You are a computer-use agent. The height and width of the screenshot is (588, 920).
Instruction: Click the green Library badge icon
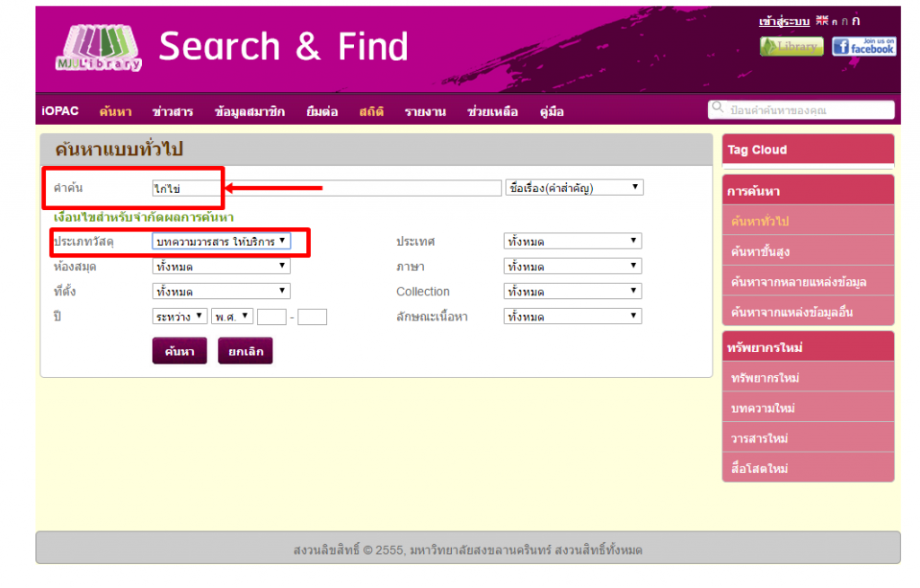point(791,46)
